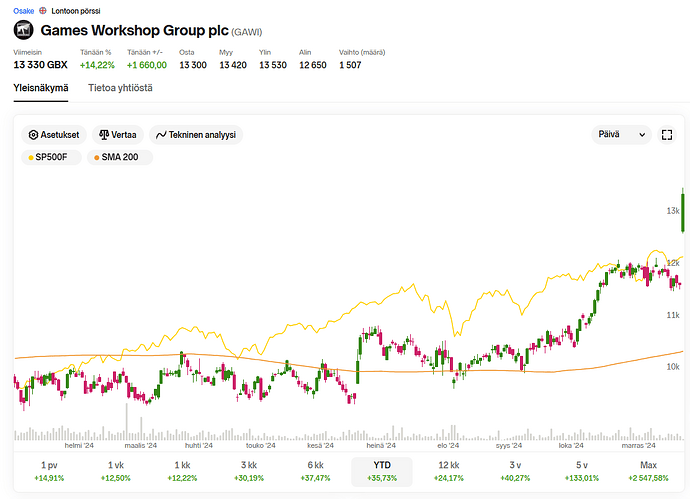Click the chevron arrow in Päivä selector

642,135
